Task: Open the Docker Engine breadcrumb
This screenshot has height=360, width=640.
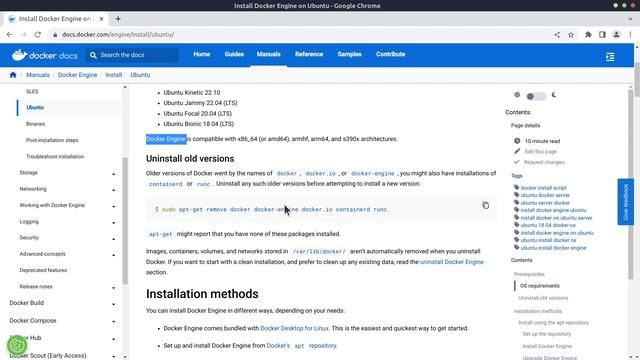Action: pos(78,75)
